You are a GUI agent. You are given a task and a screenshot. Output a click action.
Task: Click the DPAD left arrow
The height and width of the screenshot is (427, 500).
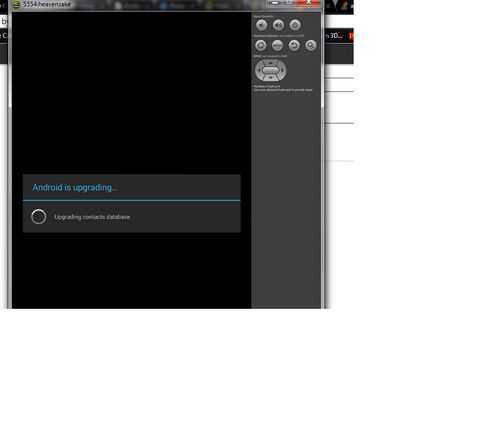(259, 70)
